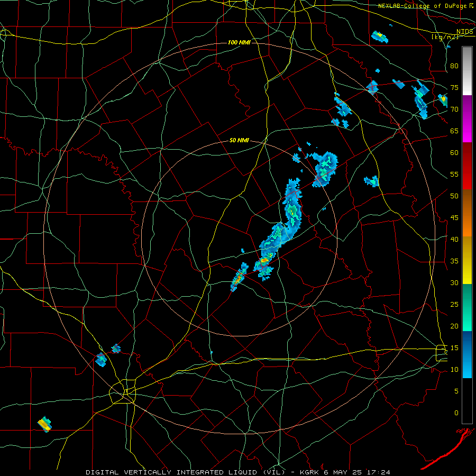The width and height of the screenshot is (476, 476).
Task: Click the 55 value on the scale
Action: pos(454,174)
